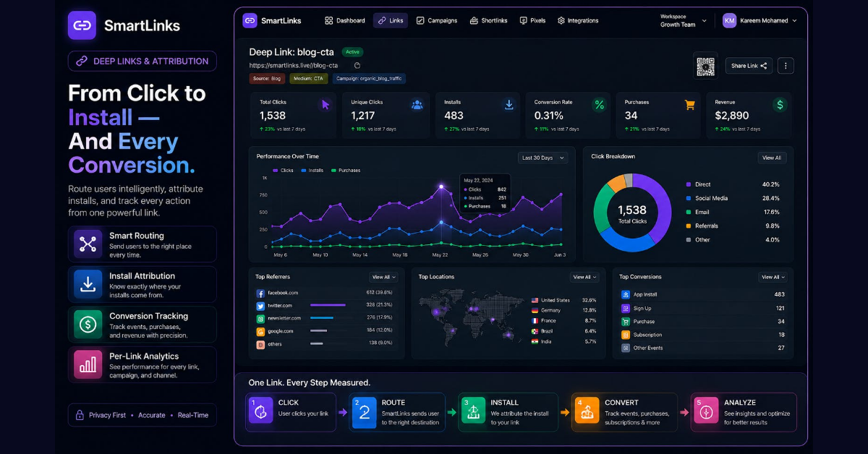Click the Per-Link Analytics bar chart icon
This screenshot has height=454, width=868.
click(x=88, y=365)
